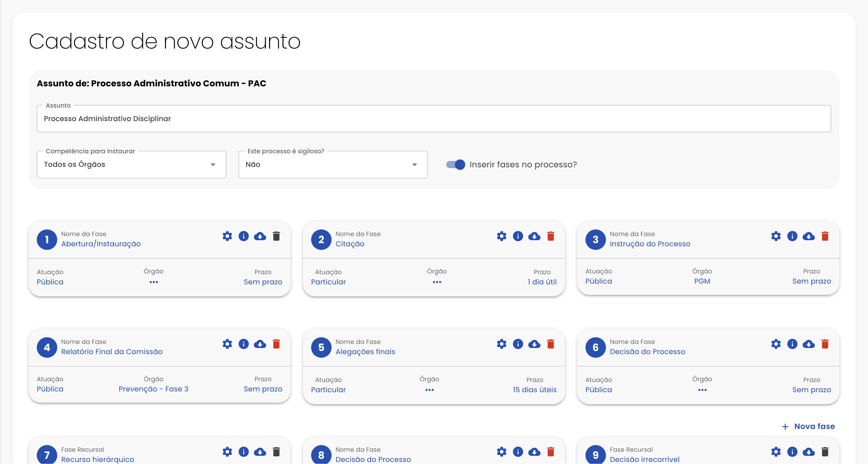Screen dimensions: 868x464
Task: Open Este processo é sigiloso dropdown
Action: [333, 165]
